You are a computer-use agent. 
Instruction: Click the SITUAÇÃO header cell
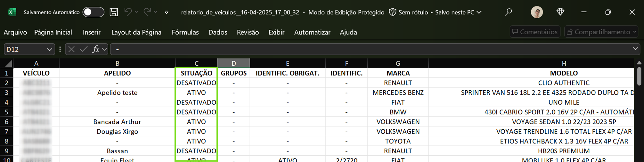click(x=196, y=73)
